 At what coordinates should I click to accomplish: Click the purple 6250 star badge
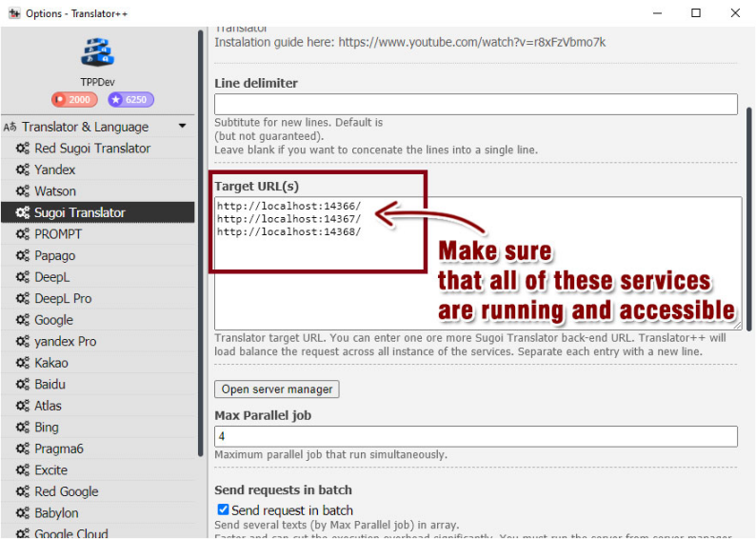coord(130,100)
